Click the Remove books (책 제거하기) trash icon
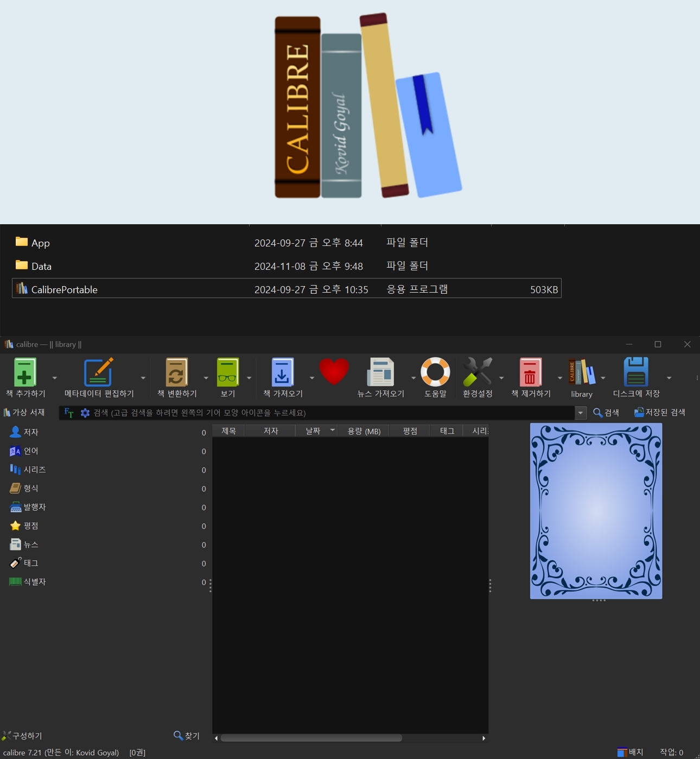Image resolution: width=700 pixels, height=759 pixels. 530,372
